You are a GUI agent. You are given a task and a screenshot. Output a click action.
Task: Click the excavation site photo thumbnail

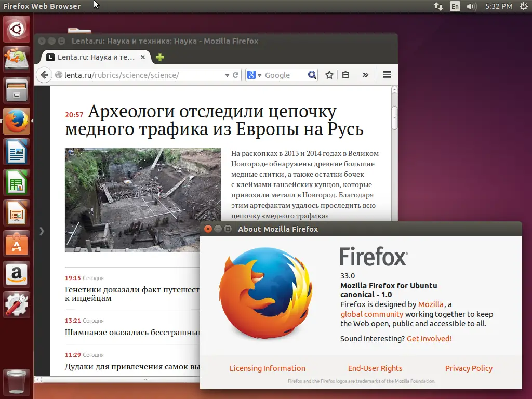pos(142,200)
